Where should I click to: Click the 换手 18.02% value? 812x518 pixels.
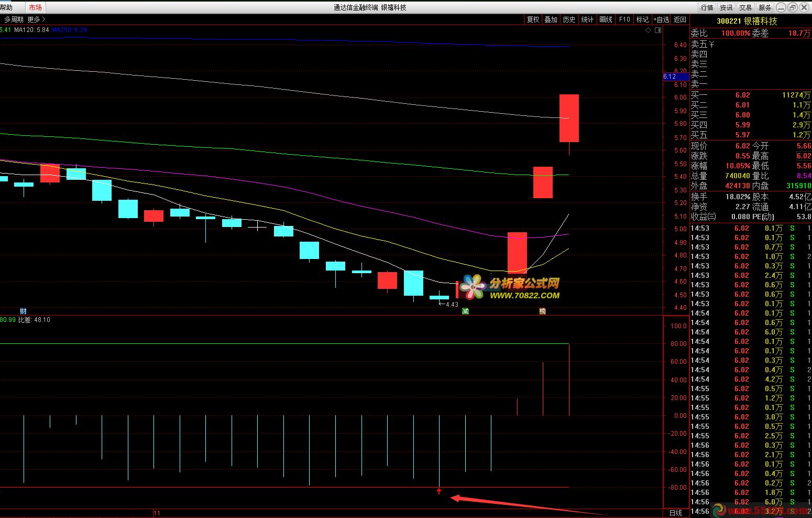pyautogui.click(x=738, y=197)
